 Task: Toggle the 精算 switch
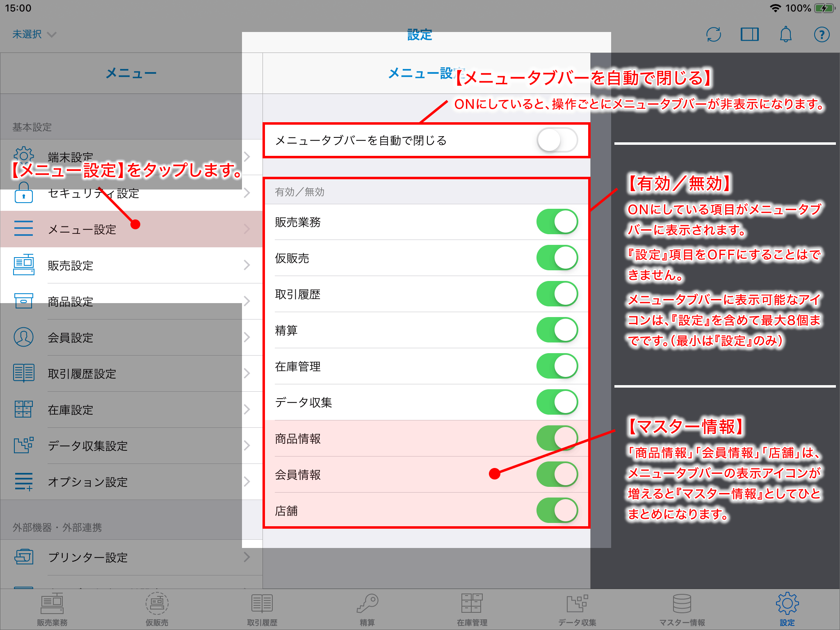[x=557, y=330]
